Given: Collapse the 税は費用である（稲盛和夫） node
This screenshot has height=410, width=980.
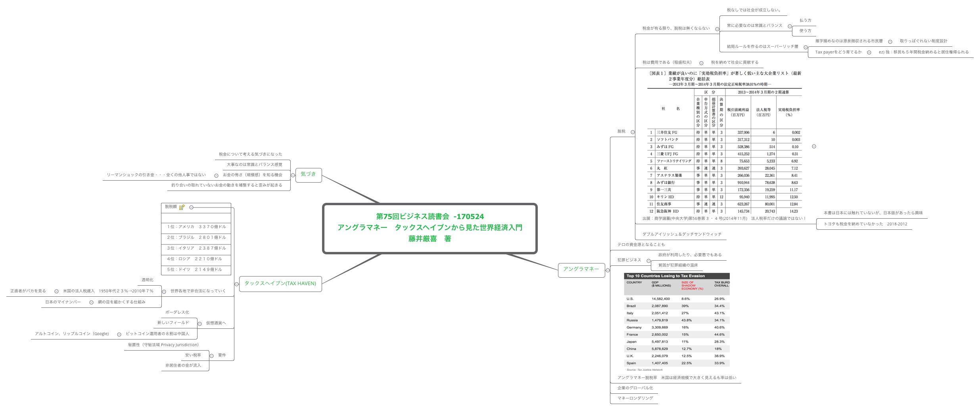Looking at the screenshot, I should (x=701, y=63).
